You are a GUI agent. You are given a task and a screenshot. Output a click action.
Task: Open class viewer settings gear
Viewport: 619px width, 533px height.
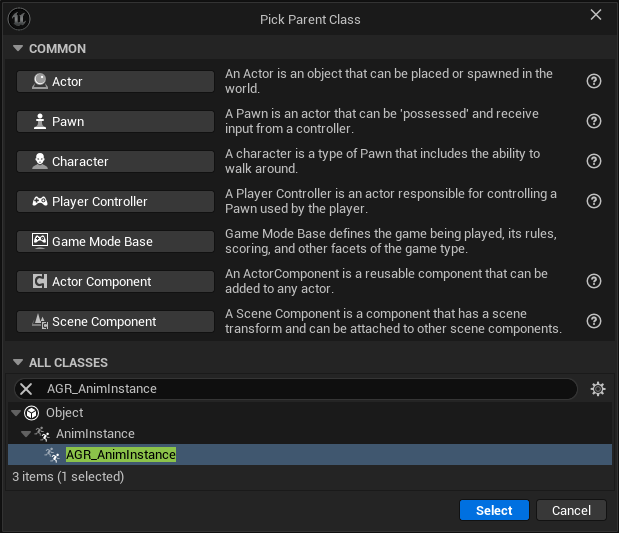tap(598, 389)
